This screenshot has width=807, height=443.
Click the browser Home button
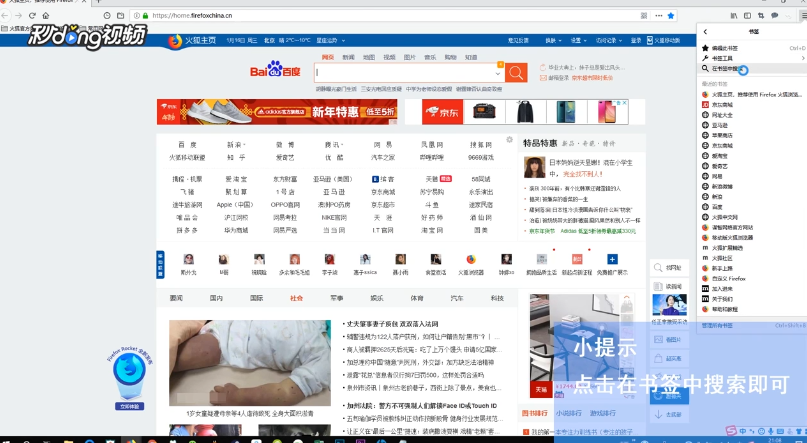(x=45, y=15)
